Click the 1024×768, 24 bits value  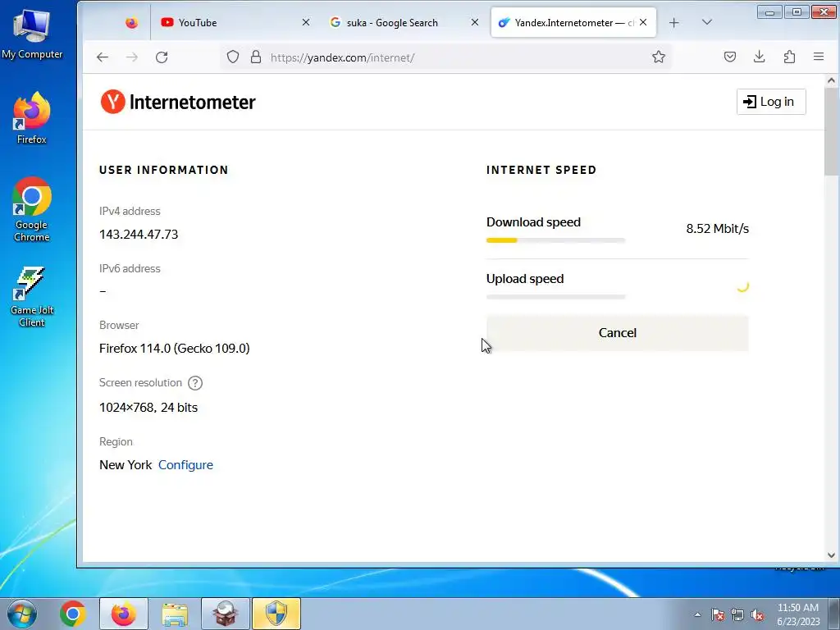148,408
